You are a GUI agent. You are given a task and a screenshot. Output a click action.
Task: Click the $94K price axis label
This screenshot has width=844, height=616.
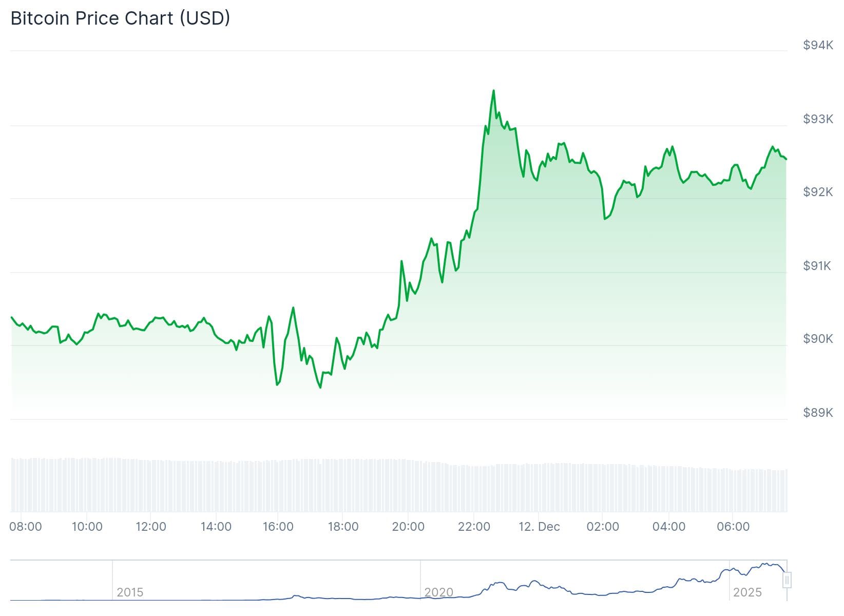tap(818, 45)
